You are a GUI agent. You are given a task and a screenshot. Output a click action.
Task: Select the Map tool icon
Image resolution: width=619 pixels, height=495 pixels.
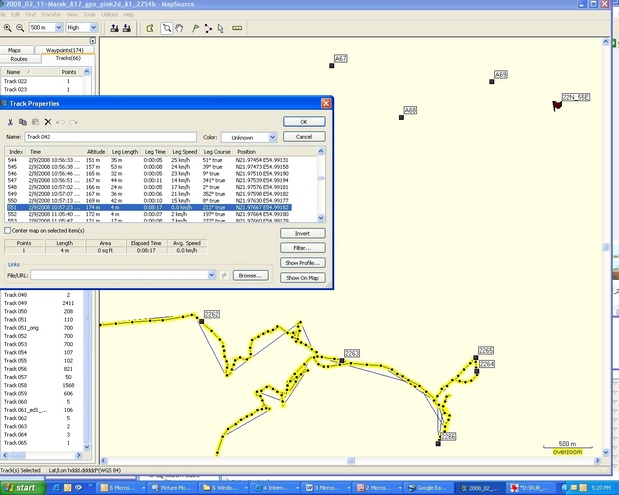pos(150,28)
